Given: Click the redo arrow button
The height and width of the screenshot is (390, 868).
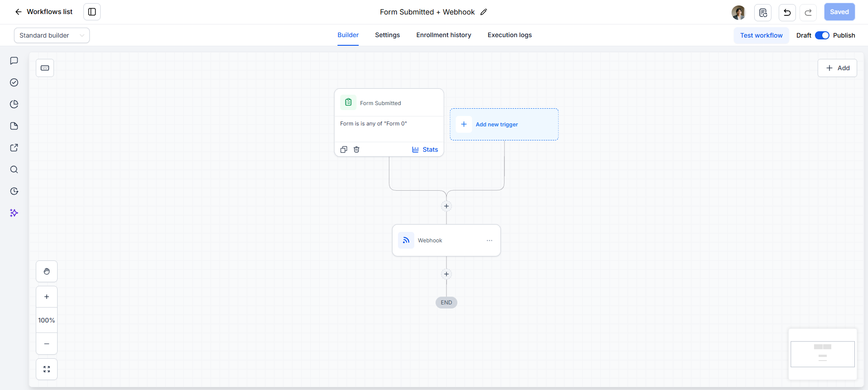Looking at the screenshot, I should pos(808,12).
